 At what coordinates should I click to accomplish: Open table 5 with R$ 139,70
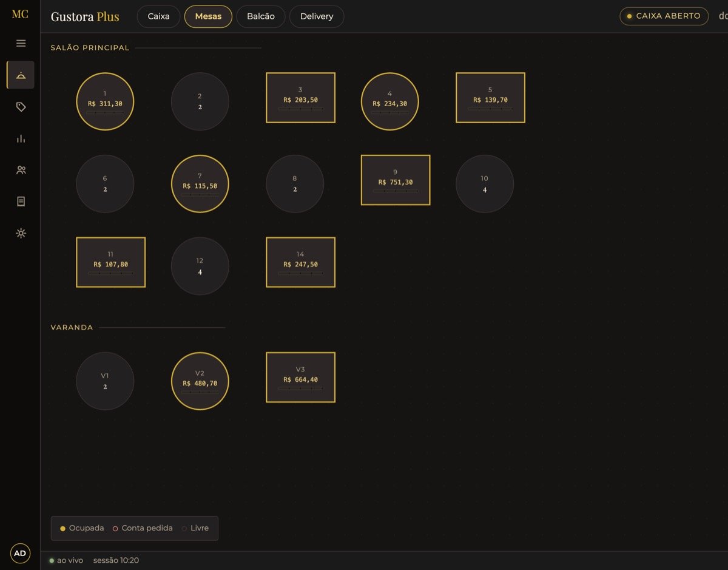pos(490,98)
